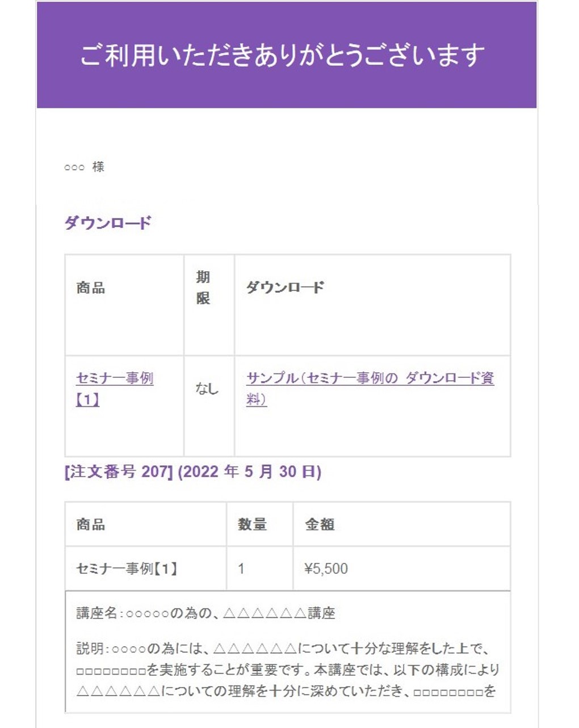Select セミナー事例【1】 text in order table
Viewport: 579px width, 728px height.
(x=127, y=569)
